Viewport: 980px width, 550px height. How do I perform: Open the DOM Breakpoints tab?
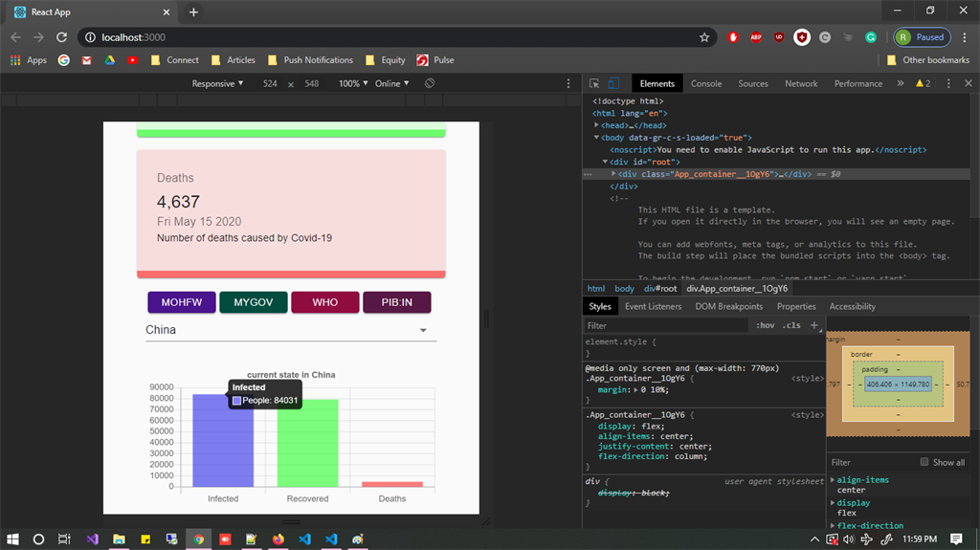pyautogui.click(x=728, y=306)
